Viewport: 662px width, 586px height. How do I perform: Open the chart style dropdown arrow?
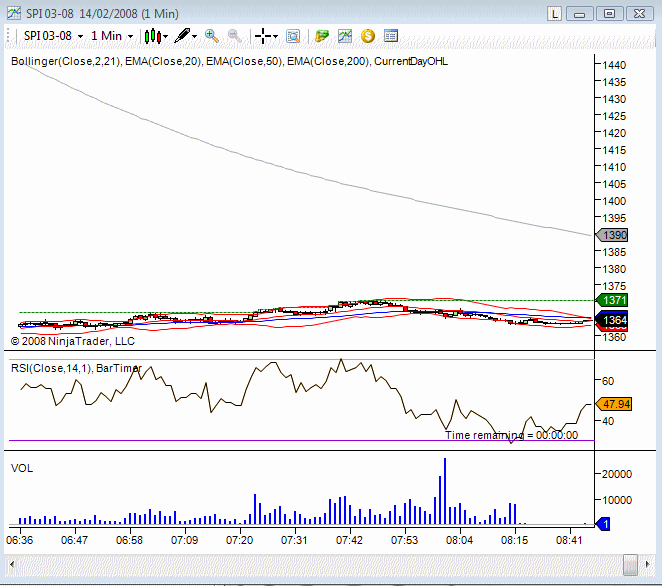coord(166,37)
